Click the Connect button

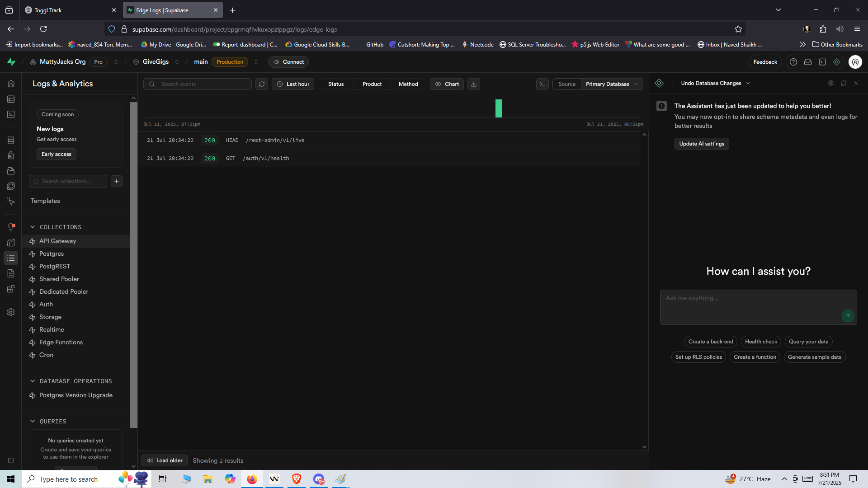click(x=288, y=62)
